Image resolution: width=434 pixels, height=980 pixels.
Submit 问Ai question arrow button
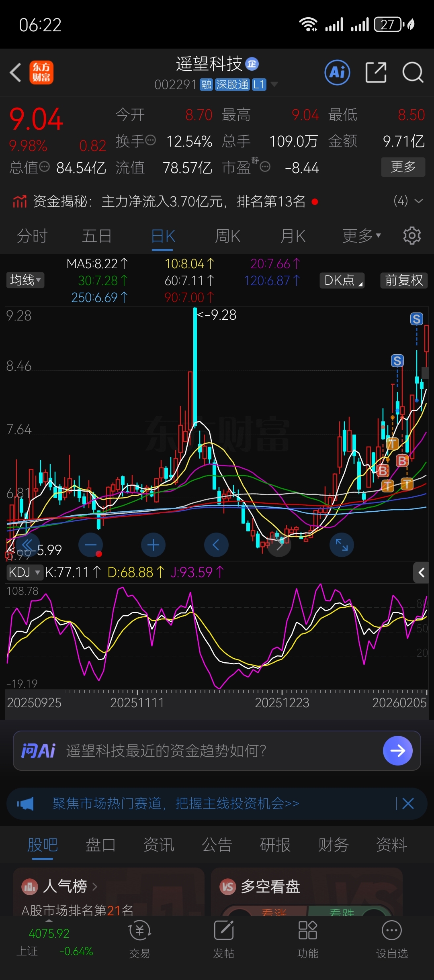pyautogui.click(x=397, y=751)
